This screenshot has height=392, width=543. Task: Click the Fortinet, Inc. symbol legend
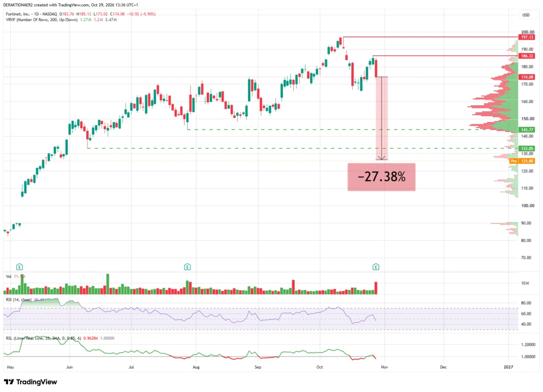tap(31, 14)
